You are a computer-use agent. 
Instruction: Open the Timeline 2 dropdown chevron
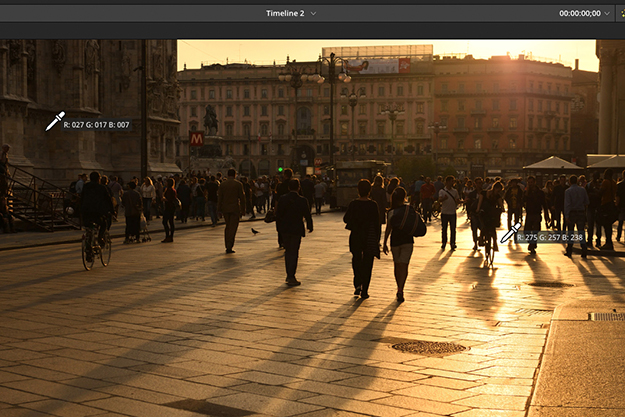[x=314, y=13]
